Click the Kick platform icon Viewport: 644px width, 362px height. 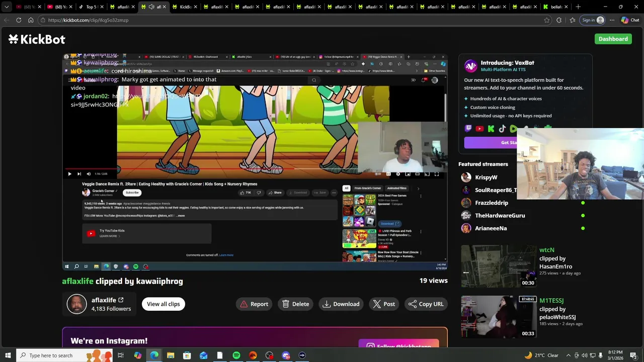pos(491,129)
